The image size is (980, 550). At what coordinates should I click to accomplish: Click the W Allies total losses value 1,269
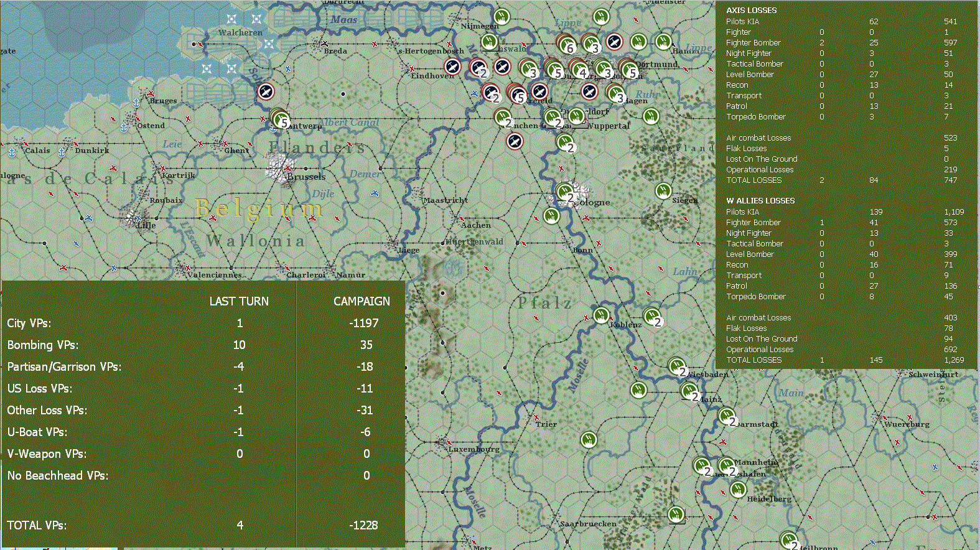click(x=954, y=360)
